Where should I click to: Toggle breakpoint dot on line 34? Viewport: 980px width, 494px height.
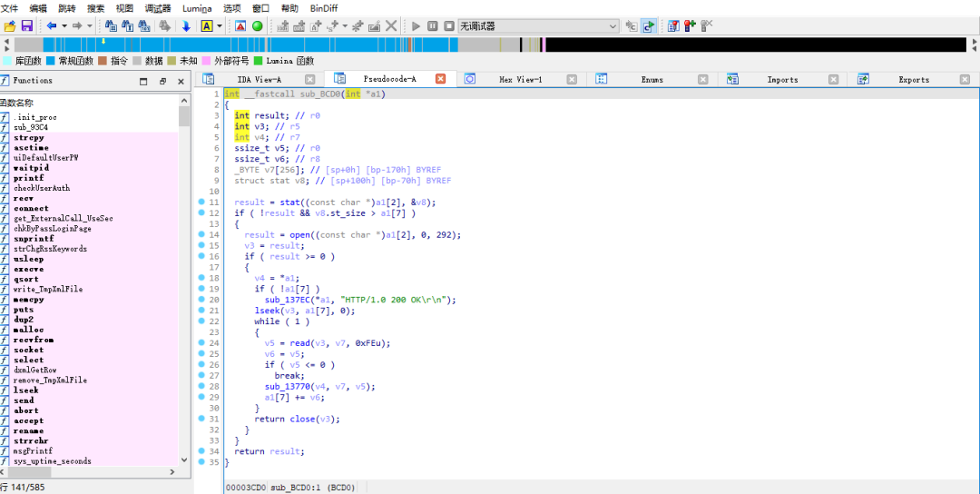click(x=201, y=450)
